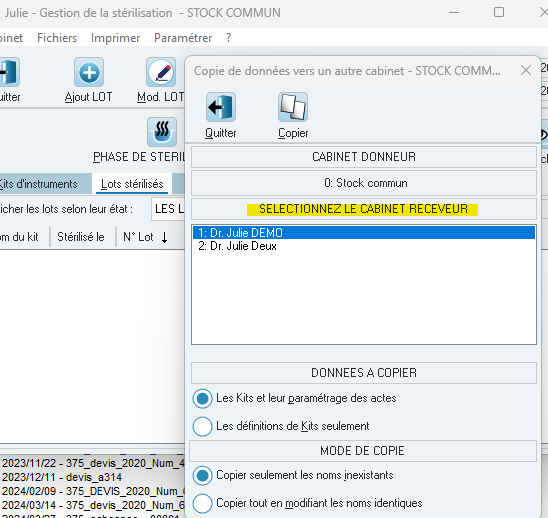This screenshot has height=518, width=548.
Task: Click the main window's quit door icon
Action: [x=8, y=72]
